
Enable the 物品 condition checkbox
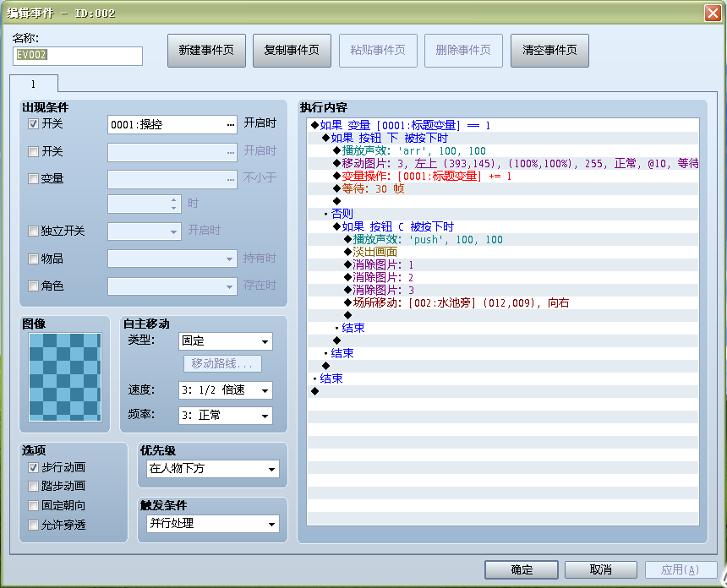pos(33,259)
